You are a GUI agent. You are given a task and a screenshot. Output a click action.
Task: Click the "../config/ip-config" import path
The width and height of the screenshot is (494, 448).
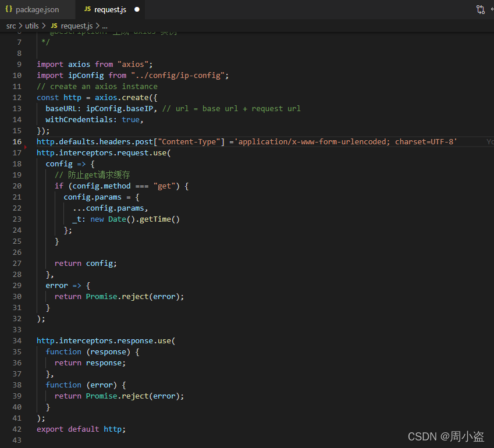pyautogui.click(x=177, y=76)
